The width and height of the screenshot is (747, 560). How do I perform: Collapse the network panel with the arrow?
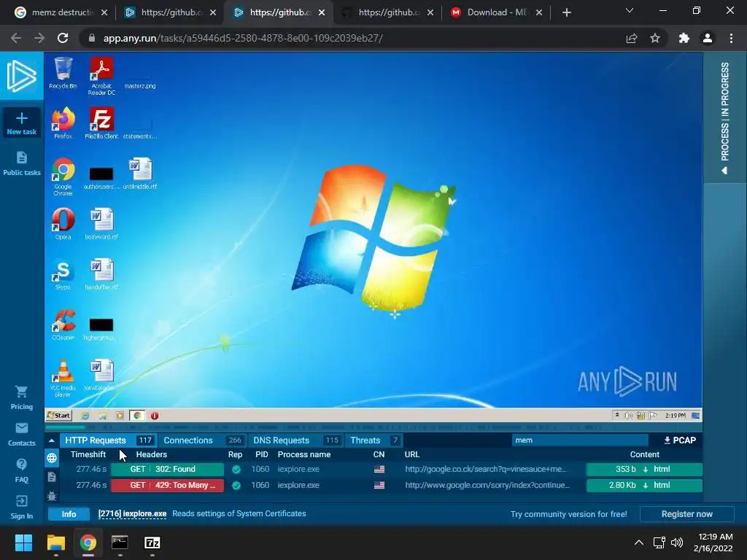52,440
